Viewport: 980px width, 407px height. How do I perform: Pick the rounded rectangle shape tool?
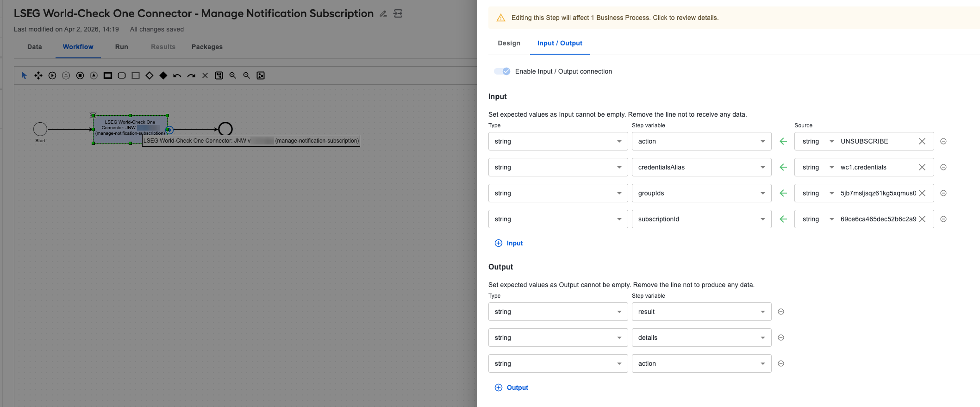click(x=122, y=75)
